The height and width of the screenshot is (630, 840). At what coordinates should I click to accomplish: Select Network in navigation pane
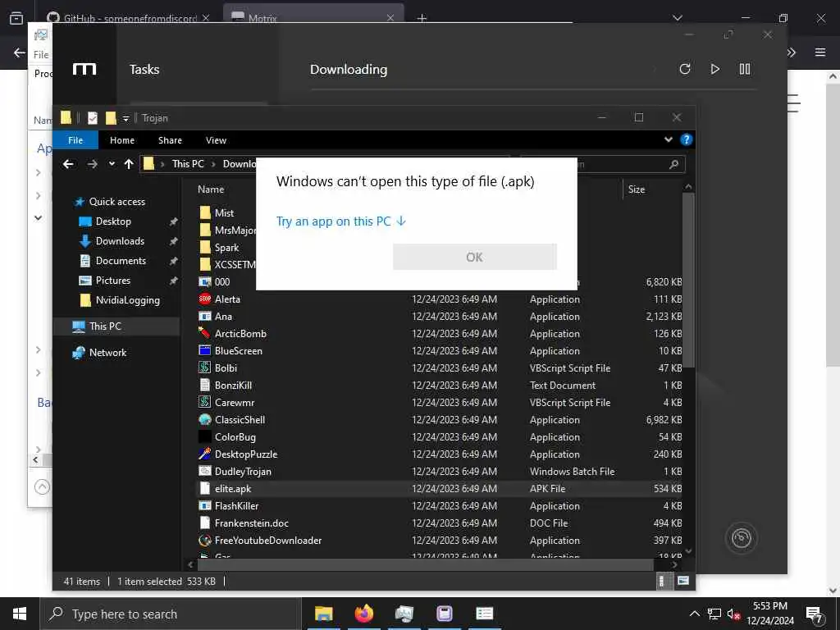(x=107, y=353)
